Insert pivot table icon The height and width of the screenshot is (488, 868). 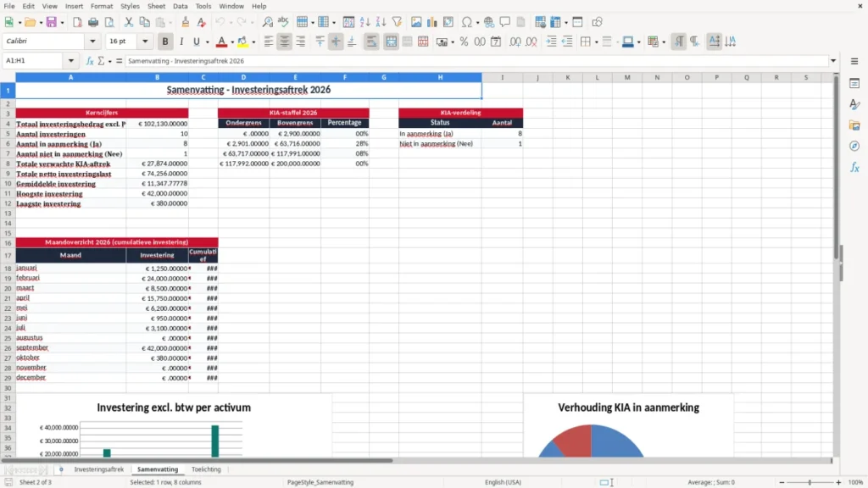448,22
